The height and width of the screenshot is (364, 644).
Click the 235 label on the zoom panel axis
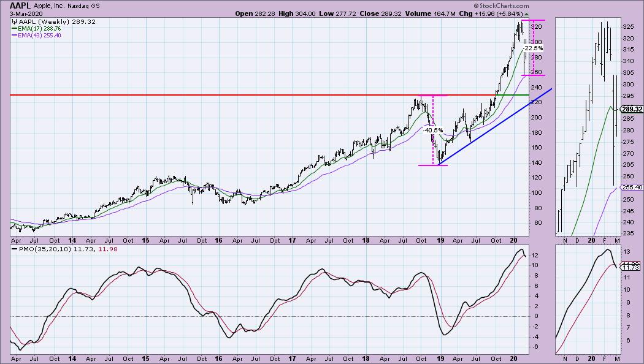click(x=628, y=233)
